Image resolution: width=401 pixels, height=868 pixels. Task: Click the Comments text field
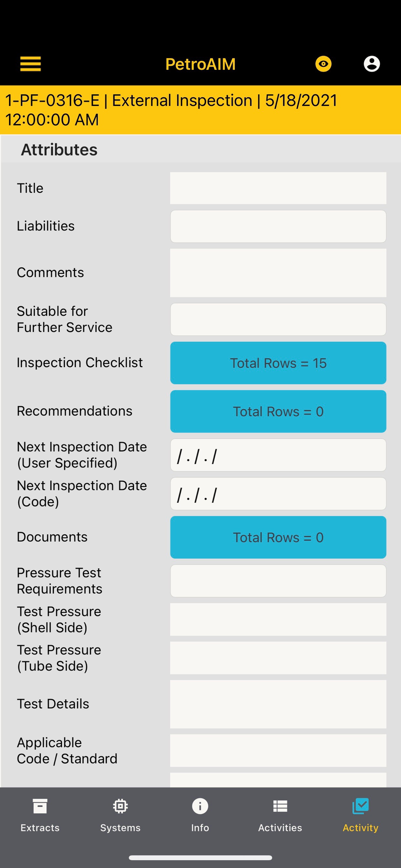click(278, 273)
